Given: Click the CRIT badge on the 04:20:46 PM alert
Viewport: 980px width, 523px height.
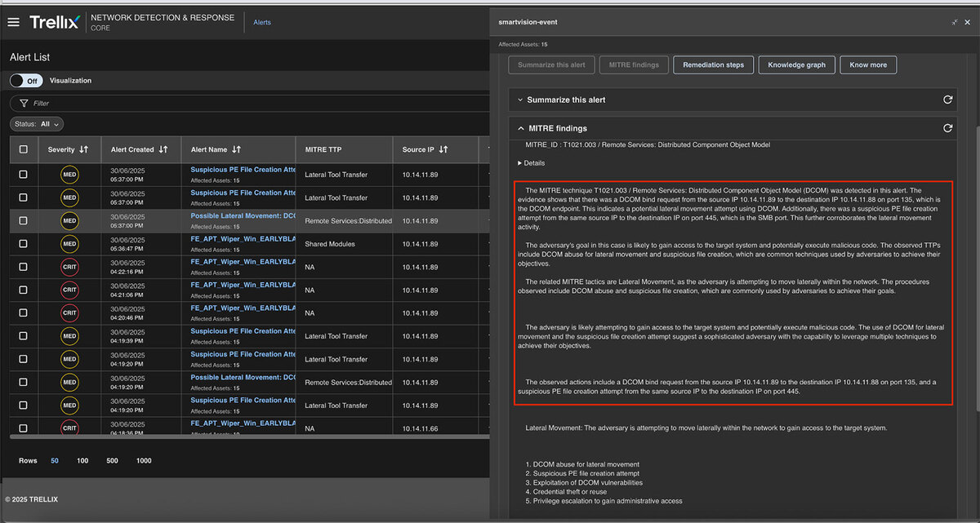Looking at the screenshot, I should click(x=69, y=312).
